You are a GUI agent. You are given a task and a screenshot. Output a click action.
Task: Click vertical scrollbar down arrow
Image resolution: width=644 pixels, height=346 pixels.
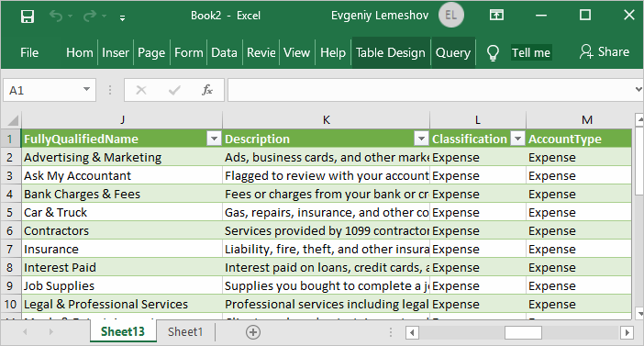(x=639, y=313)
